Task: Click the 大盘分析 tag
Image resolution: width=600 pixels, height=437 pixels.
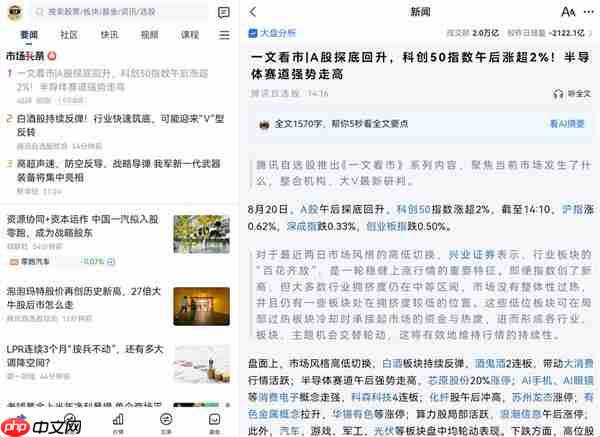Action: (272, 33)
